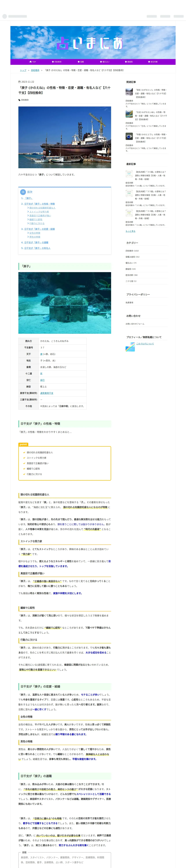Click the 干支番号 value 37

point(42,348)
